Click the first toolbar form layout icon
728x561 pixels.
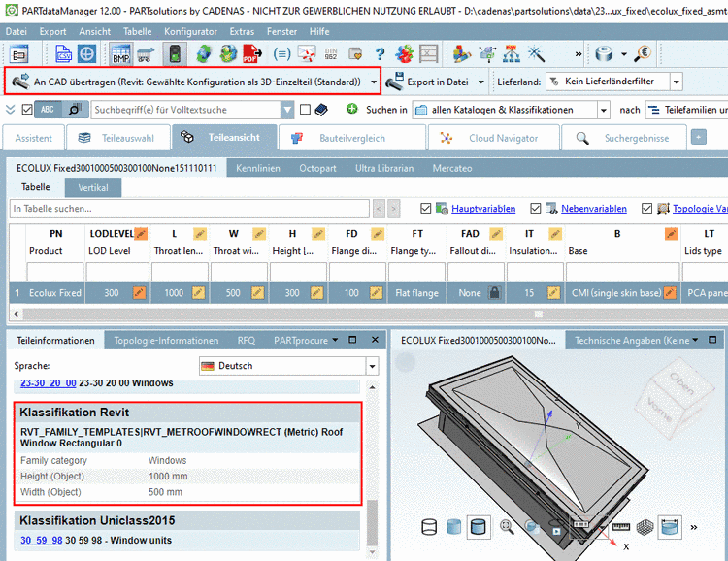click(19, 54)
